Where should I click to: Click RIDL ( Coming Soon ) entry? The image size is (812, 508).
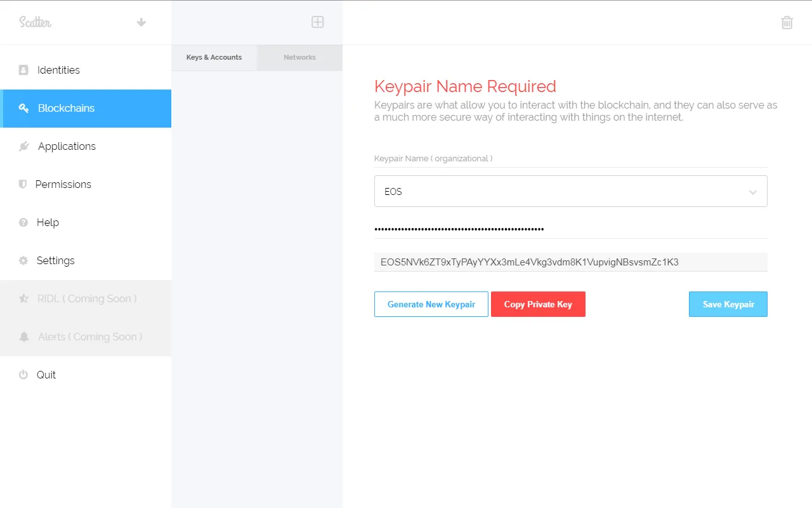pos(86,298)
